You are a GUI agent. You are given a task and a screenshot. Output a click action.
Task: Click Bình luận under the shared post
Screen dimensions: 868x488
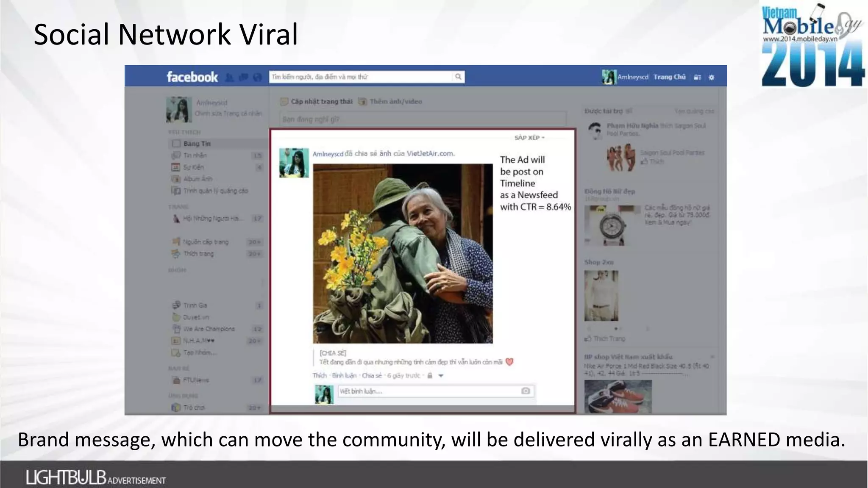344,376
